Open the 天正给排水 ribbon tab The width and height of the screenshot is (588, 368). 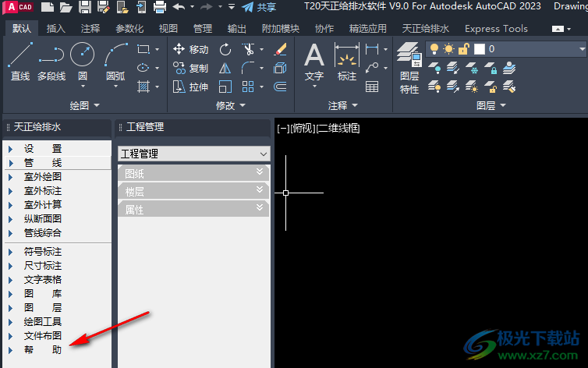pyautogui.click(x=425, y=29)
